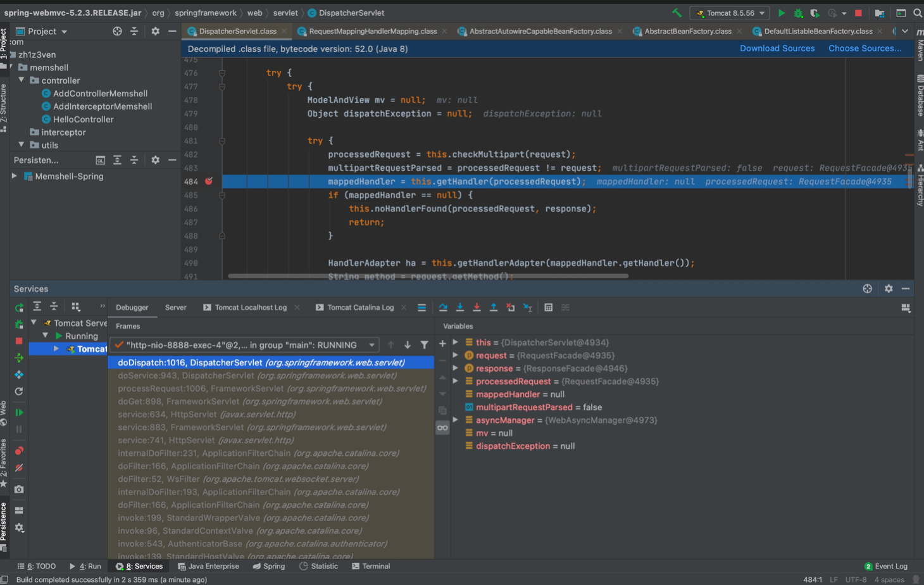Image resolution: width=924 pixels, height=585 pixels.
Task: Click the Update application refresh icon
Action: pos(19,391)
